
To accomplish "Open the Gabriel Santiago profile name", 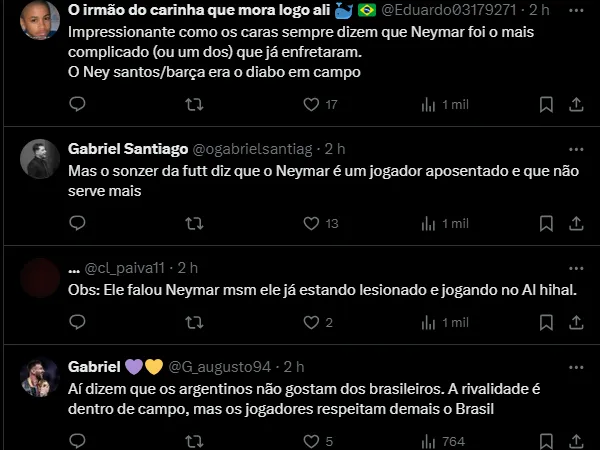I will pos(127,149).
